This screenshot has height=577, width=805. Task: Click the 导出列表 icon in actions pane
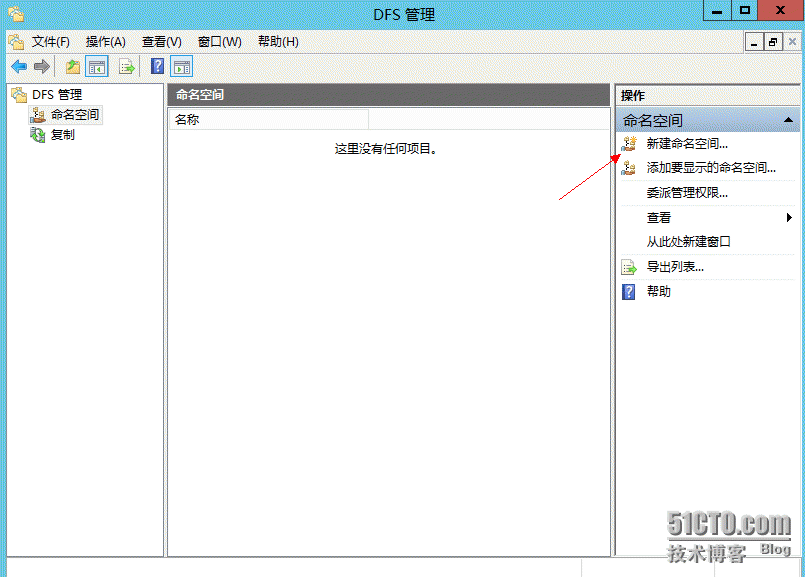629,267
